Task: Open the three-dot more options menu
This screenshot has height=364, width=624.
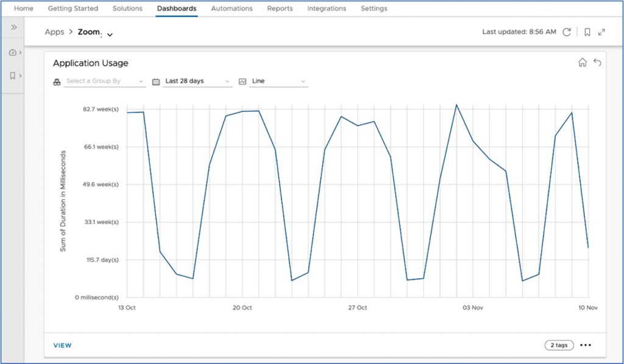Action: 586,345
